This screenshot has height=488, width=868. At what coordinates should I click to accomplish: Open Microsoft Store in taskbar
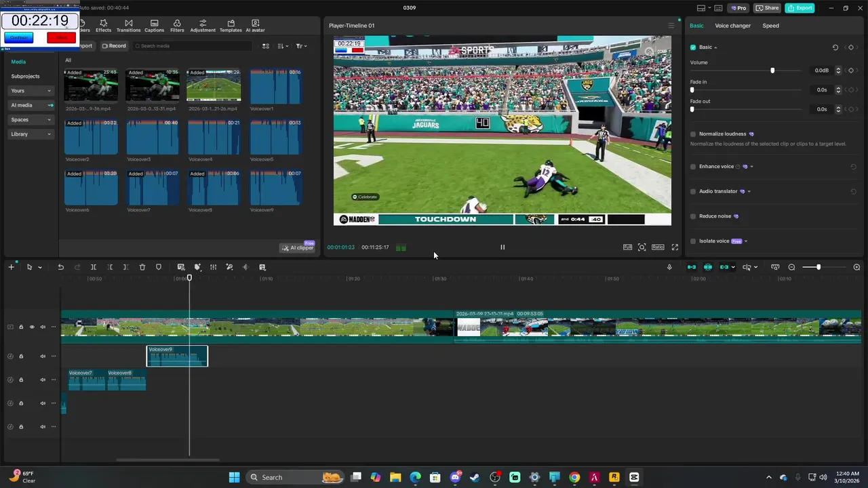click(x=435, y=477)
